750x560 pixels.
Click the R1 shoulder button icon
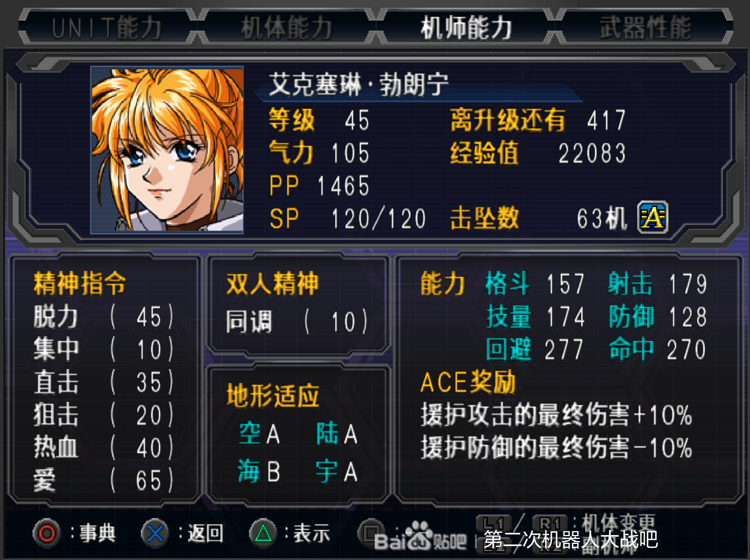[550, 523]
